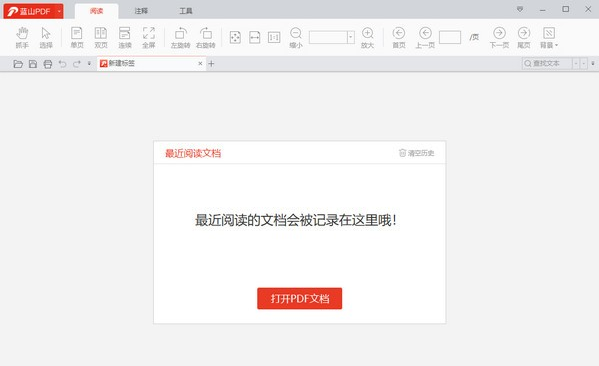Minimize the 蓝山PDF window
The height and width of the screenshot is (366, 599).
(x=542, y=10)
